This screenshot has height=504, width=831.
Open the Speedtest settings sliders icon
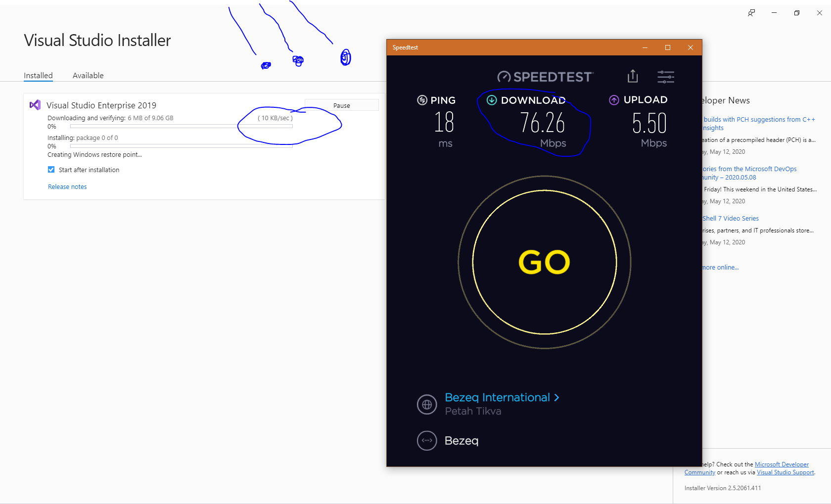click(x=666, y=77)
